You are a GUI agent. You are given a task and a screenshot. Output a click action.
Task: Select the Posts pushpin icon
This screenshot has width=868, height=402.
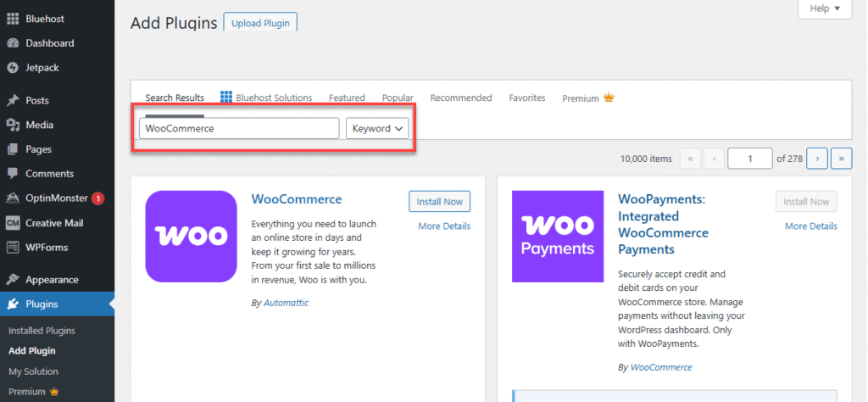tap(13, 100)
